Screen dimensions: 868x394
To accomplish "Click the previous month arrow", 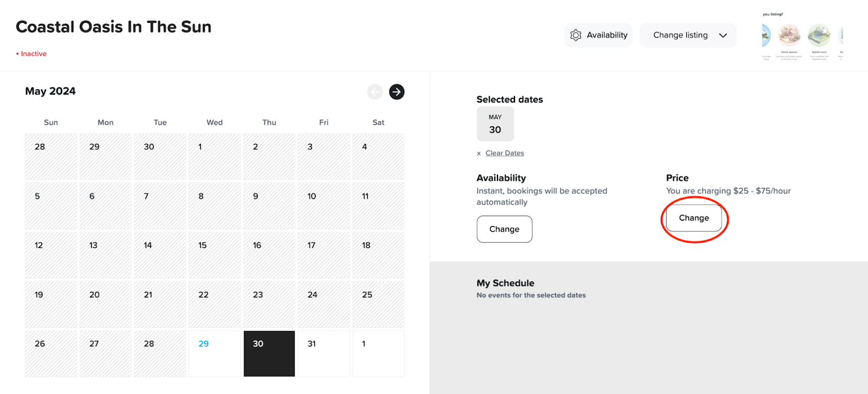I will (375, 92).
